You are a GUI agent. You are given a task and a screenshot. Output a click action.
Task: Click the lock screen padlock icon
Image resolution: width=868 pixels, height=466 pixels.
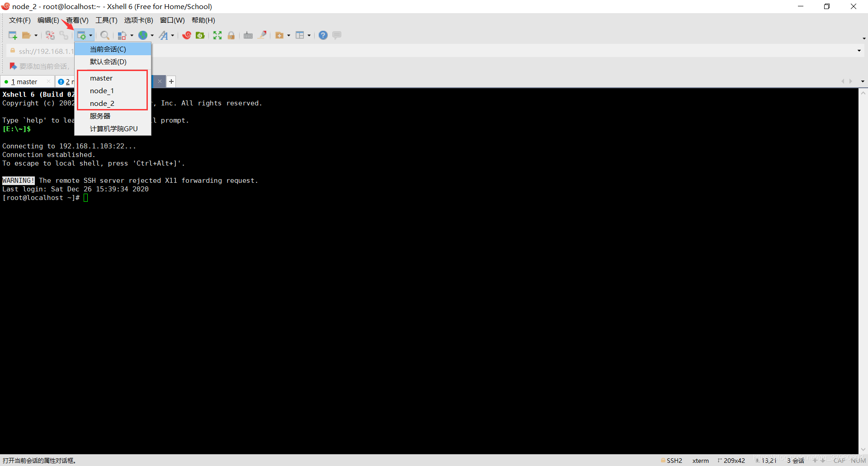click(x=231, y=35)
